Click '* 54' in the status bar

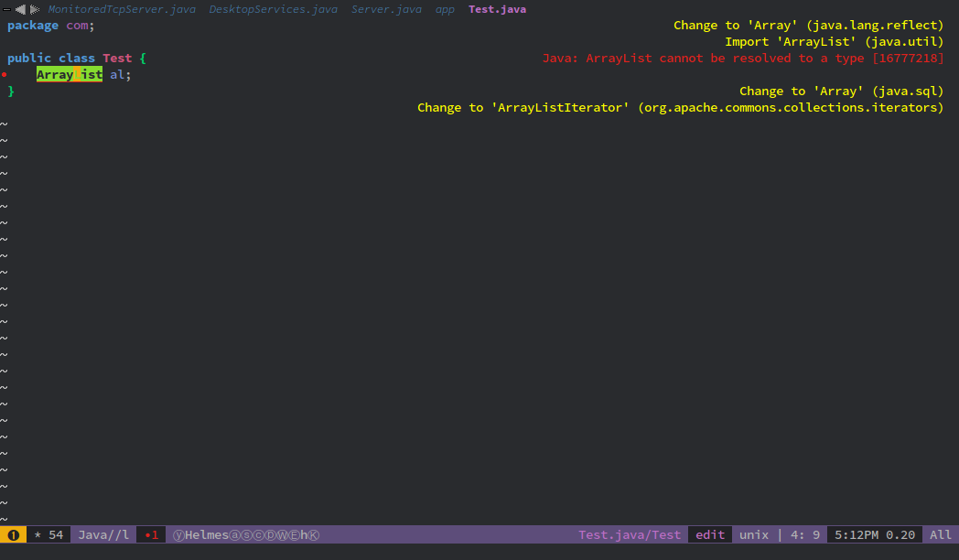click(48, 535)
